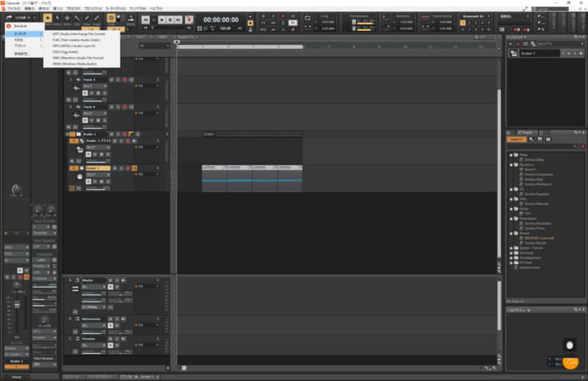Jump to project start button
Screen dimensions: 588x381
pos(146,28)
